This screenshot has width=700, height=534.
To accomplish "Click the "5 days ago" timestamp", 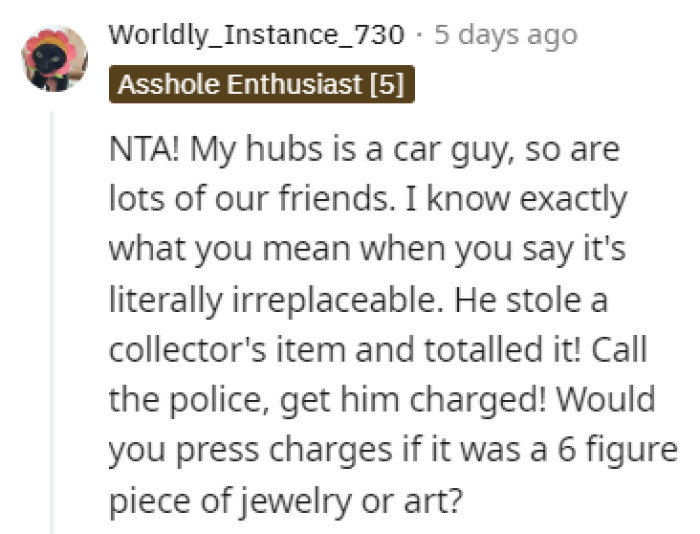I will 506,34.
